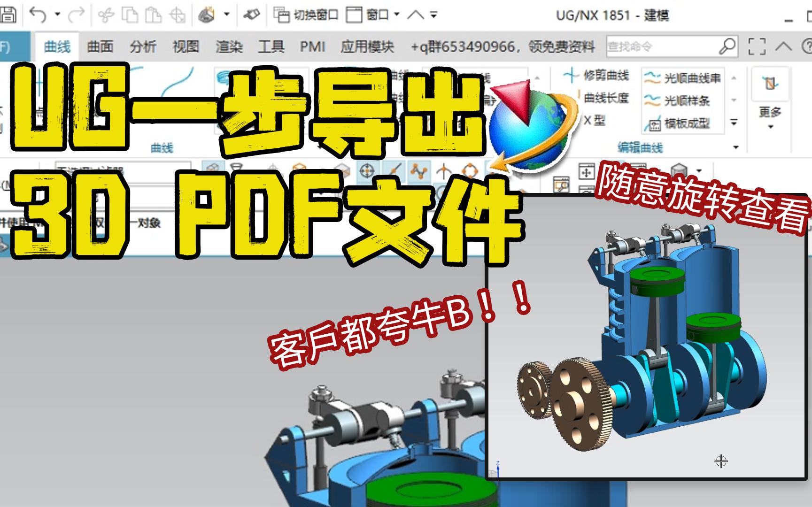
Task: Click the upward chevron in quick access toolbar
Action: pos(416,15)
